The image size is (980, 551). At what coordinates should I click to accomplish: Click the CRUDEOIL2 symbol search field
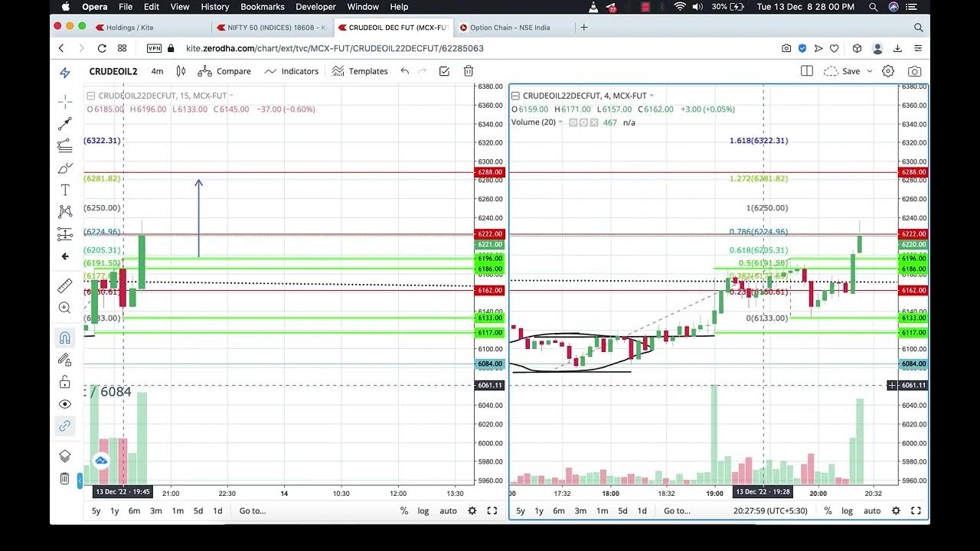click(x=113, y=71)
